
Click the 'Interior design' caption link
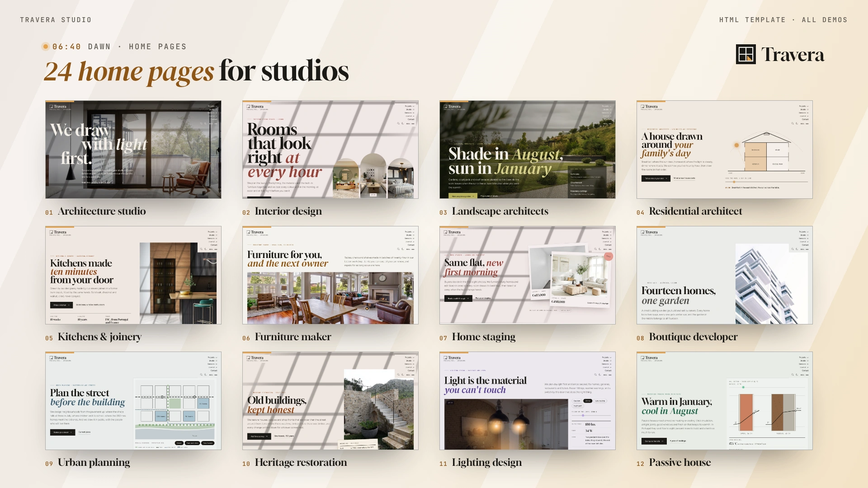click(288, 211)
